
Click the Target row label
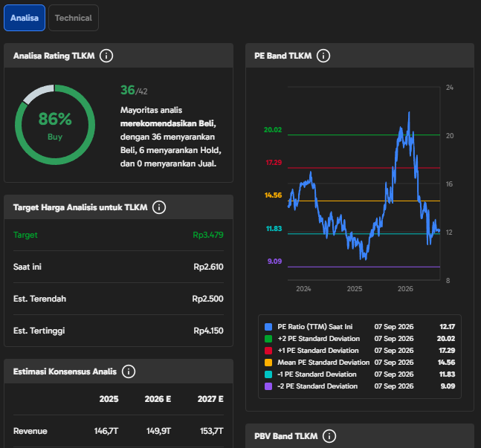[x=25, y=235]
